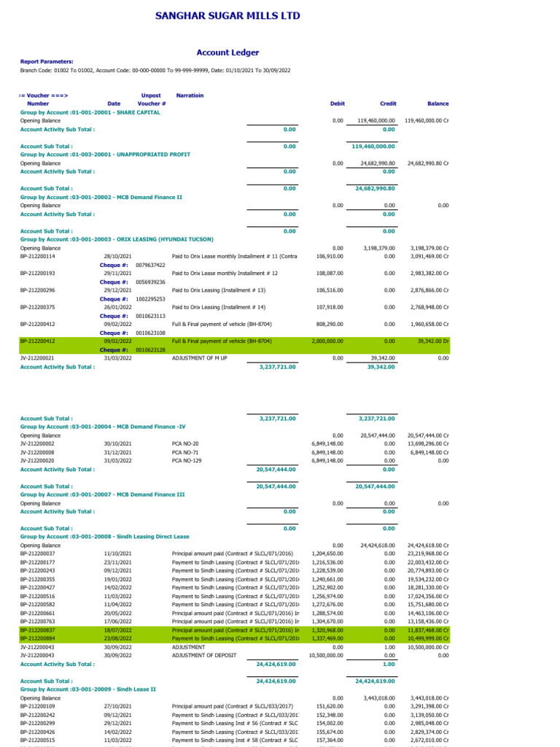The width and height of the screenshot is (560, 747).
Task: Click cheque number 0079637422
Action: (150, 265)
